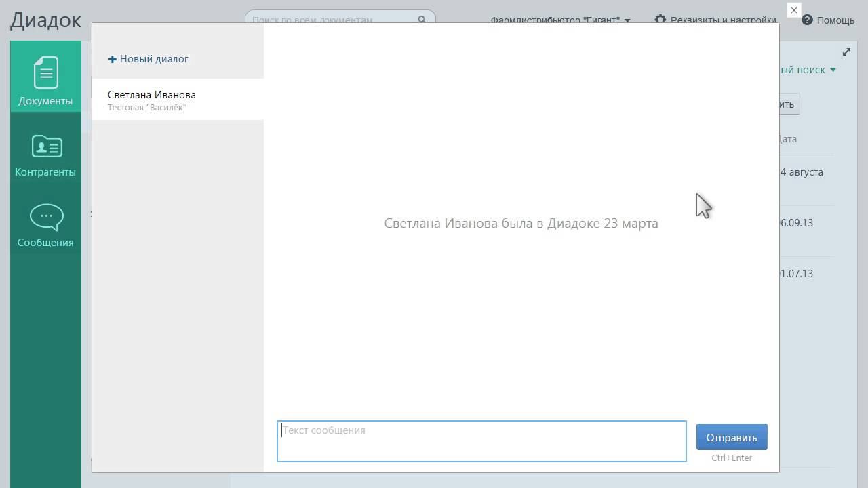Image resolution: width=868 pixels, height=488 pixels.
Task: Send message with Отправить button
Action: click(732, 437)
